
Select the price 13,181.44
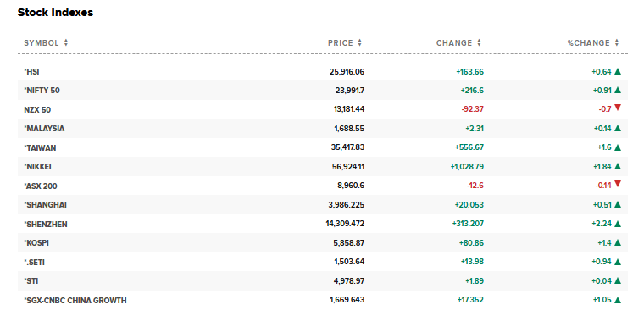[349, 109]
